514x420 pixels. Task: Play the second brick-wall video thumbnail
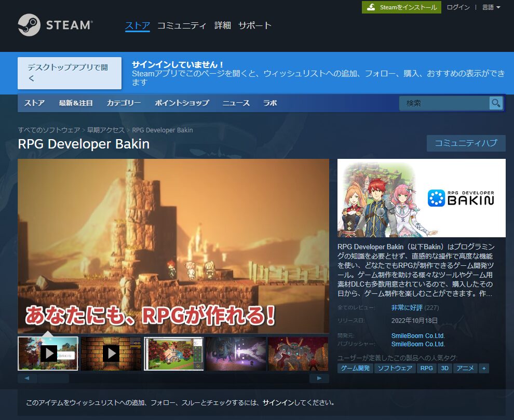pos(111,354)
